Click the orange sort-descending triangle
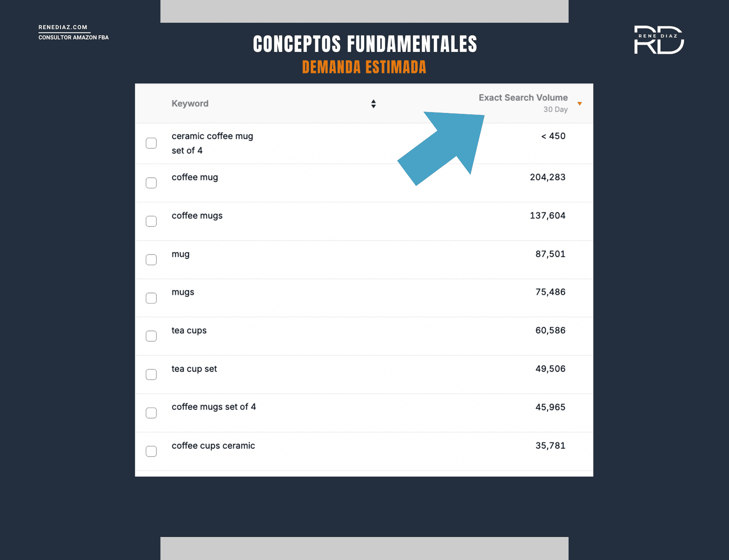This screenshot has width=729, height=560. [580, 104]
